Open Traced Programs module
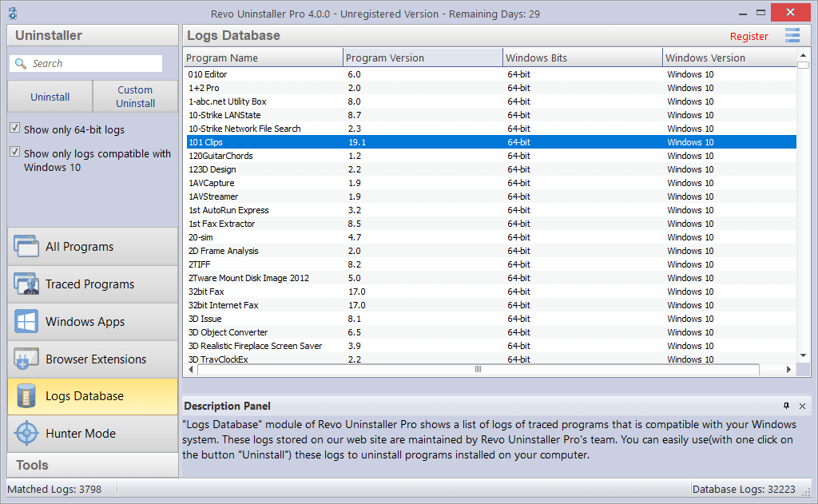818x504 pixels. tap(93, 284)
